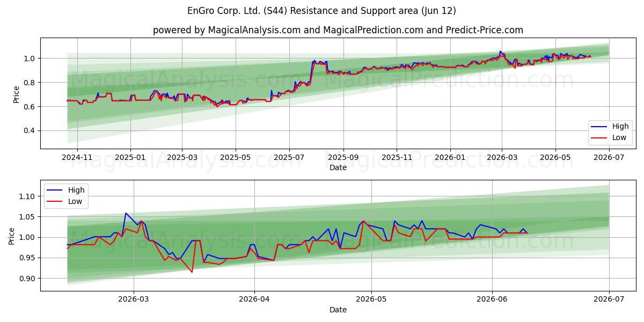Image resolution: width=644 pixels, height=322 pixels.
Task: Click the '1.0' y-axis label on the upper chart
Action: [31, 58]
